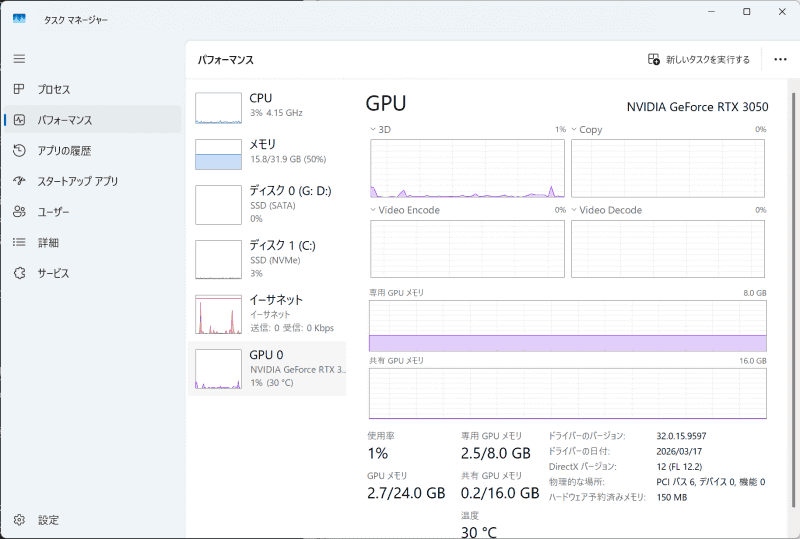Select the GPU 0 graph thumbnail
The image size is (800, 539).
[x=218, y=369]
